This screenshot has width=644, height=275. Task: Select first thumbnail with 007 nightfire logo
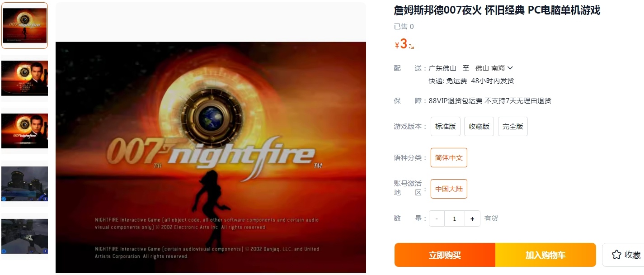25,25
